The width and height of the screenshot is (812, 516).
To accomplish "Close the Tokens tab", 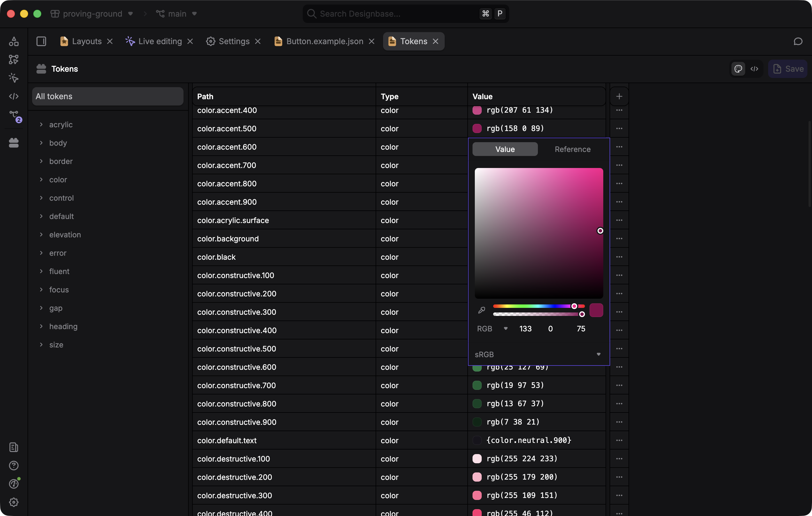I will (436, 41).
